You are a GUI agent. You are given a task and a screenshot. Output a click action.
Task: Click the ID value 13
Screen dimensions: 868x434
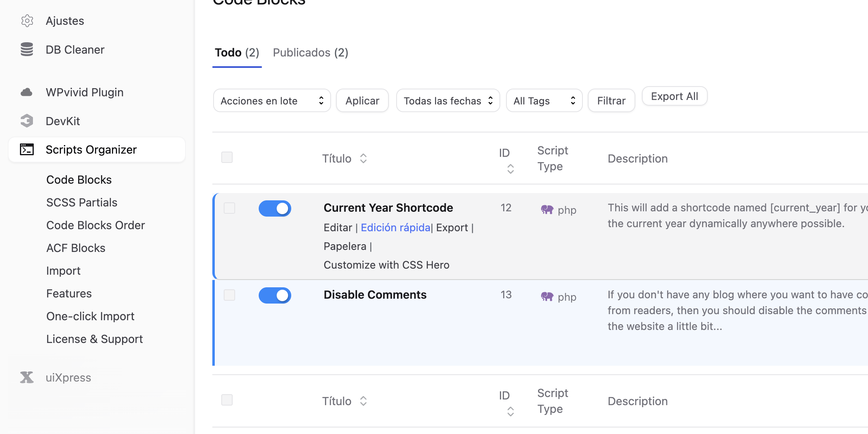click(x=506, y=295)
